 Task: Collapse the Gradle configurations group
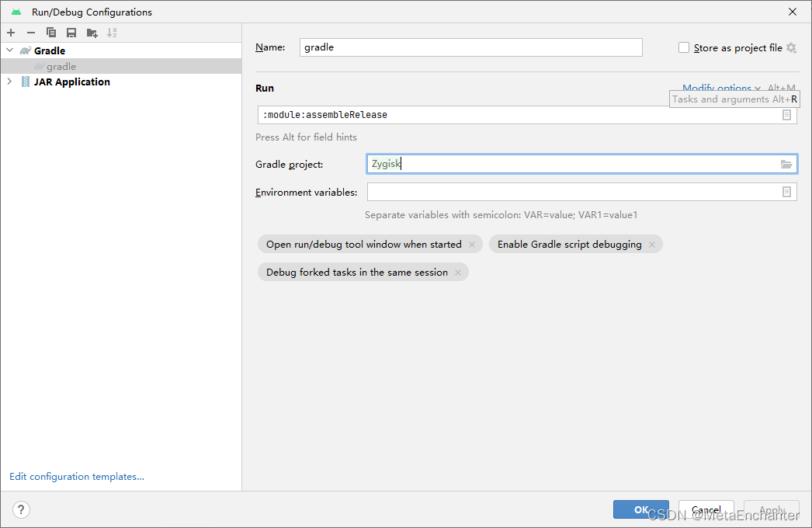[9, 50]
